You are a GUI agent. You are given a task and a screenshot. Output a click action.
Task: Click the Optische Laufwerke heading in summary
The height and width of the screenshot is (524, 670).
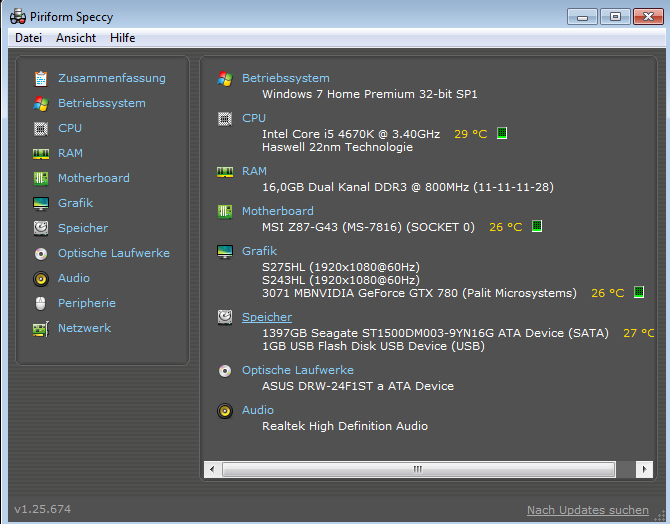[298, 370]
